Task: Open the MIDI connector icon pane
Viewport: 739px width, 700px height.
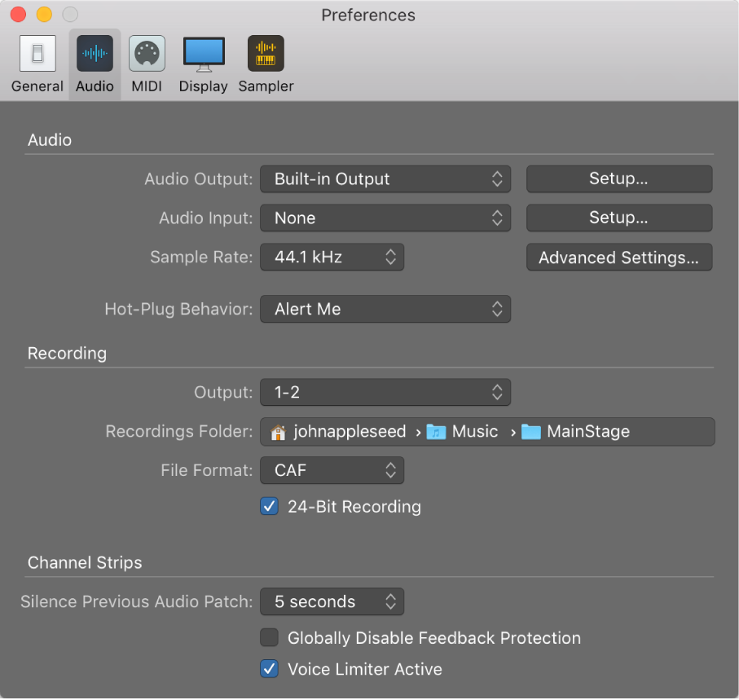Action: [147, 53]
